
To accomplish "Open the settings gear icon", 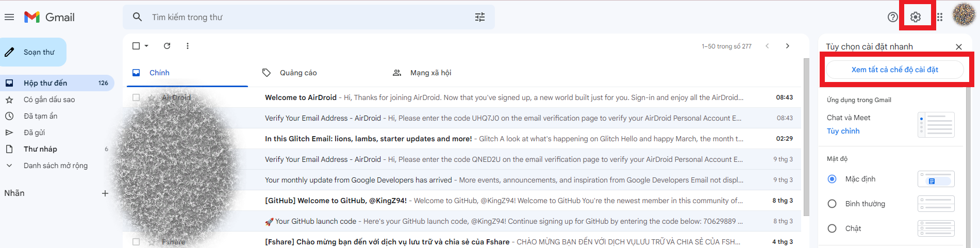I will coord(915,17).
